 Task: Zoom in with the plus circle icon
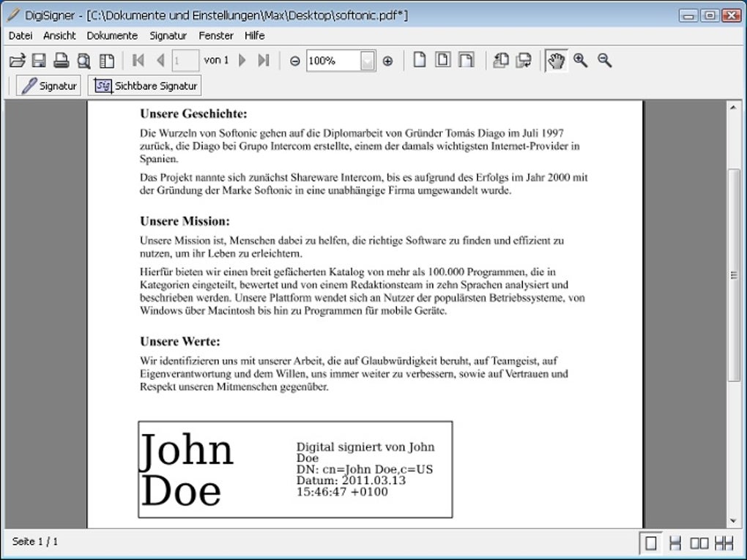click(x=388, y=61)
